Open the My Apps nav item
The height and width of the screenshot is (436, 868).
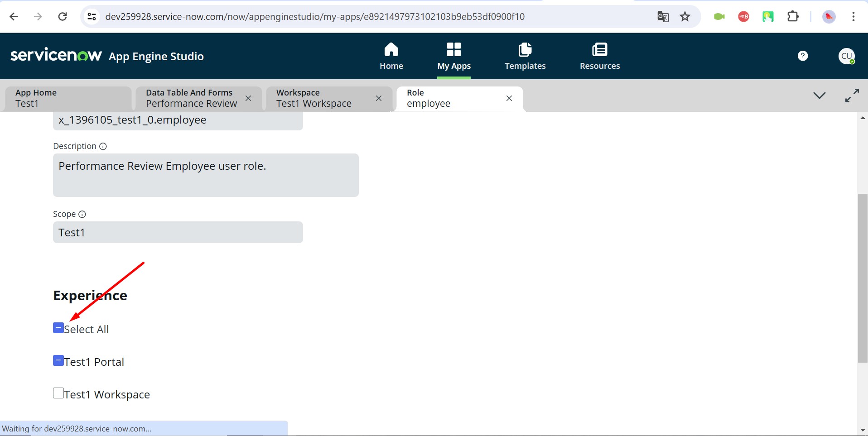tap(454, 56)
